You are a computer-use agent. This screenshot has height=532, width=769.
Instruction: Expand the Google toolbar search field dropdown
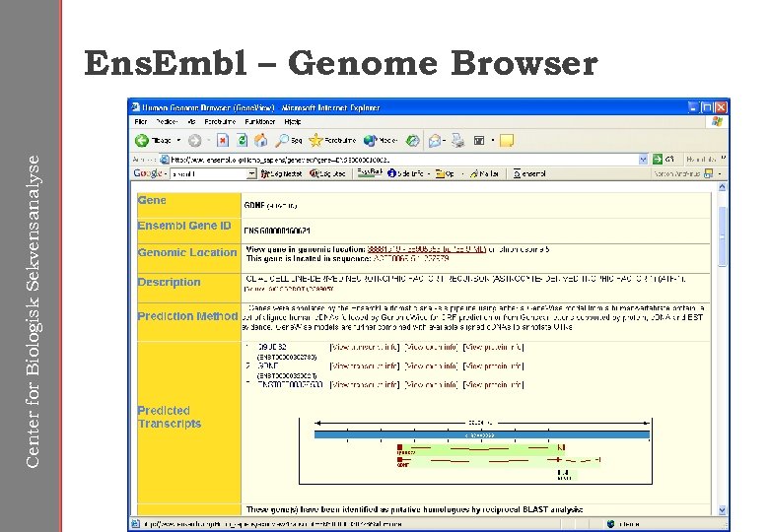[x=251, y=174]
